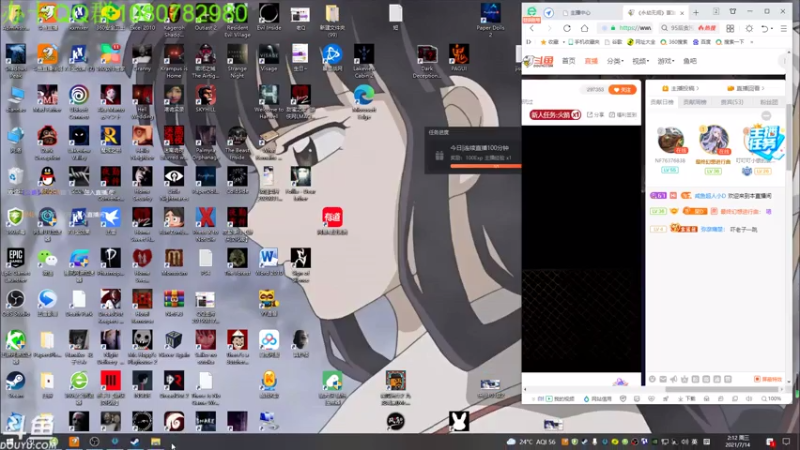Open the Excel 2010 desktop shortcut
This screenshot has width=800, height=450.
pos(142,17)
